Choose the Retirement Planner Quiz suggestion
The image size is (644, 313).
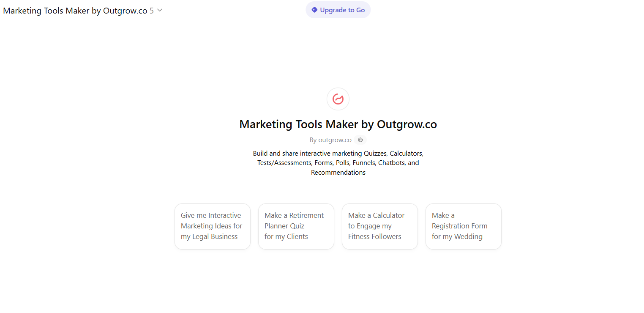click(296, 226)
